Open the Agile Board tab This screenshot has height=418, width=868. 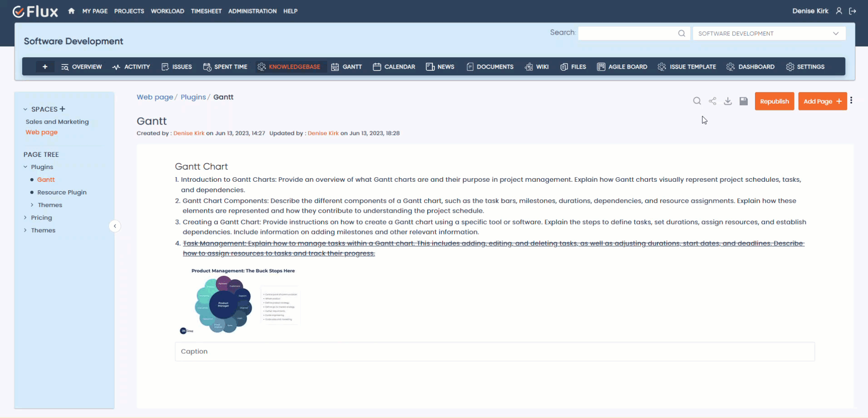622,67
